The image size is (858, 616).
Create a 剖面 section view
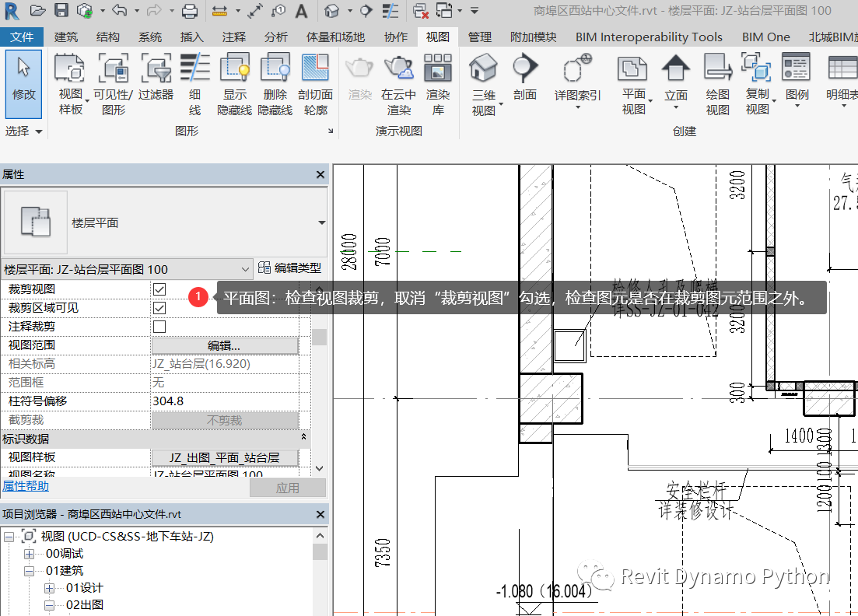pyautogui.click(x=525, y=77)
